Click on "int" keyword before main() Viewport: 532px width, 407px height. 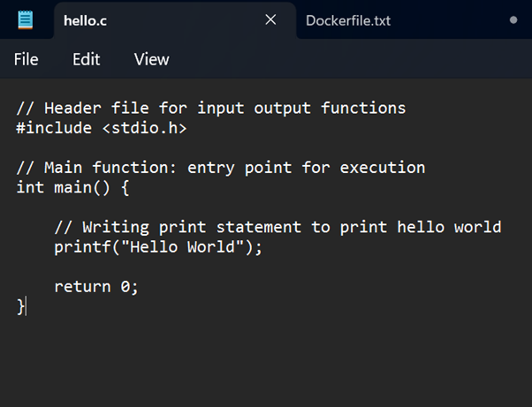tap(30, 187)
